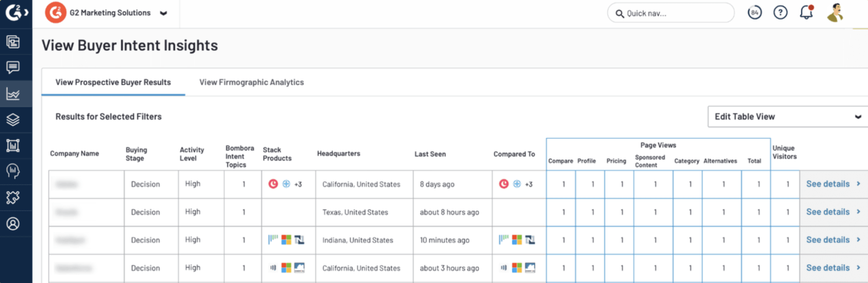Viewport: 868px width, 283px height.
Task: Open the stacked layers sidebar icon
Action: [13, 120]
